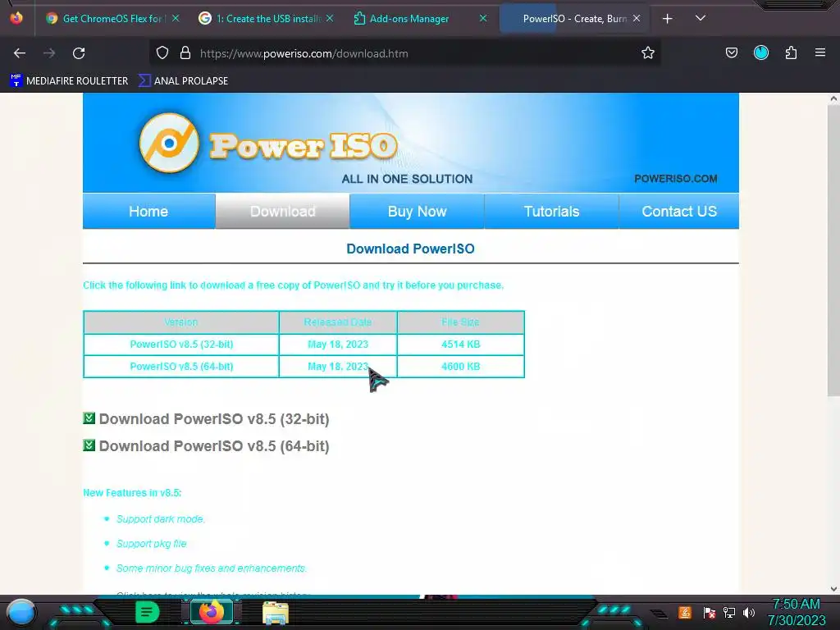Click May 18, 2023 in the 32-bit row
Viewport: 840px width, 630px height.
338,345
